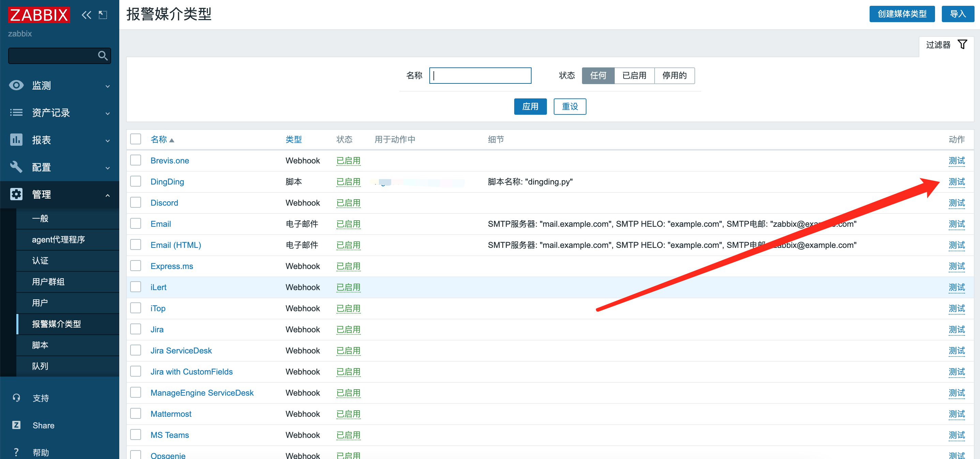Toggle kiosk mode sidebar icon
980x459 pixels.
click(x=103, y=15)
